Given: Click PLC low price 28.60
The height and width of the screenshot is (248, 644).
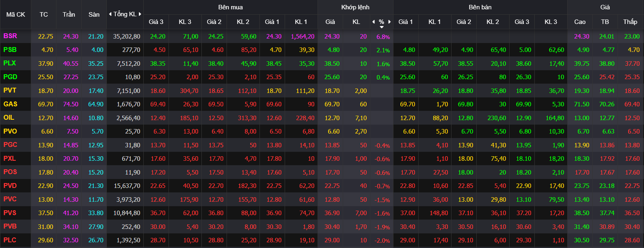Looking at the screenshot, I should pyautogui.click(x=632, y=240).
